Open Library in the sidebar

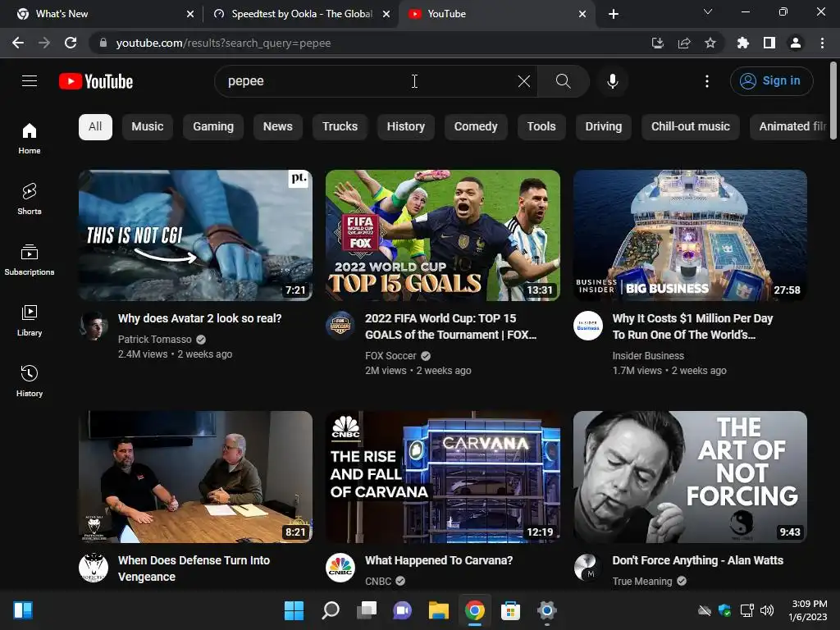point(30,321)
